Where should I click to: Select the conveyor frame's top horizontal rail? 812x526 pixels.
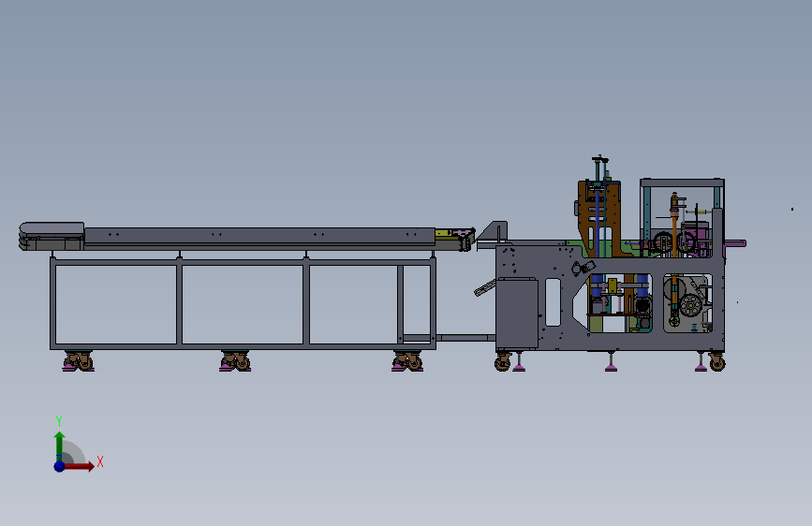[243, 261]
